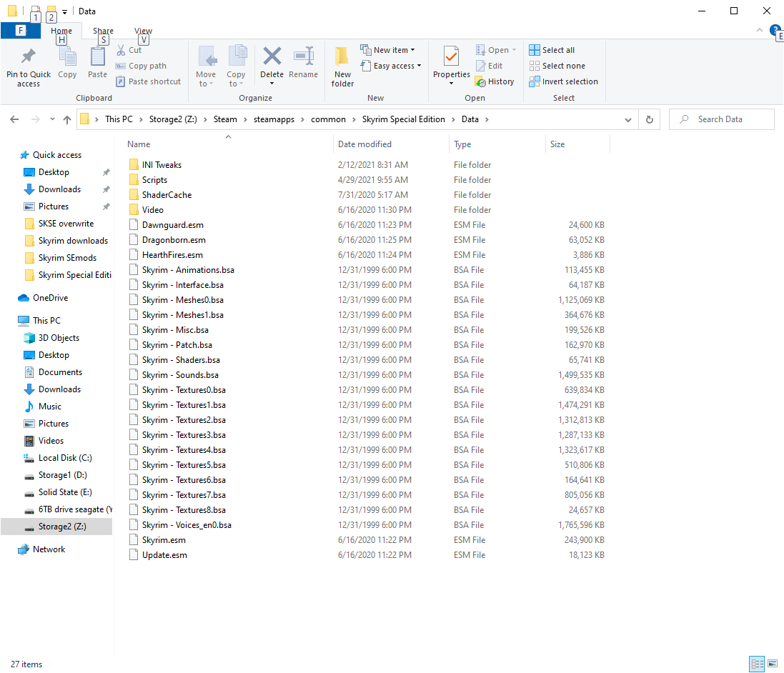The height and width of the screenshot is (673, 784).
Task: Go back with the Back arrow
Action: point(14,119)
